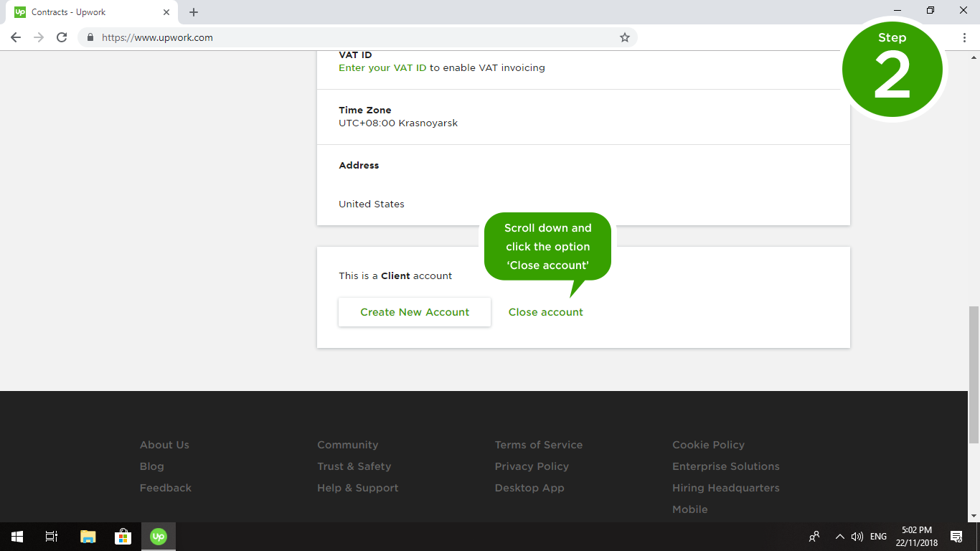Open the Action Center notifications icon

pyautogui.click(x=956, y=536)
